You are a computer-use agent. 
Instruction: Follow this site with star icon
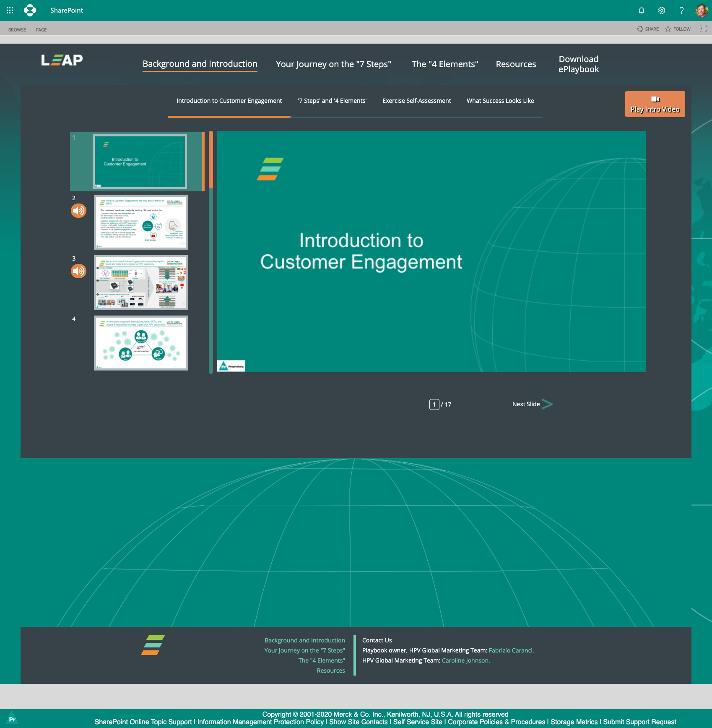pyautogui.click(x=678, y=29)
